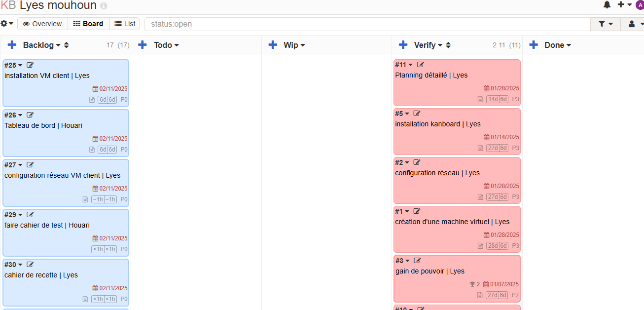Open the project settings gear menu
Image resolution: width=644 pixels, height=310 pixels.
point(7,24)
